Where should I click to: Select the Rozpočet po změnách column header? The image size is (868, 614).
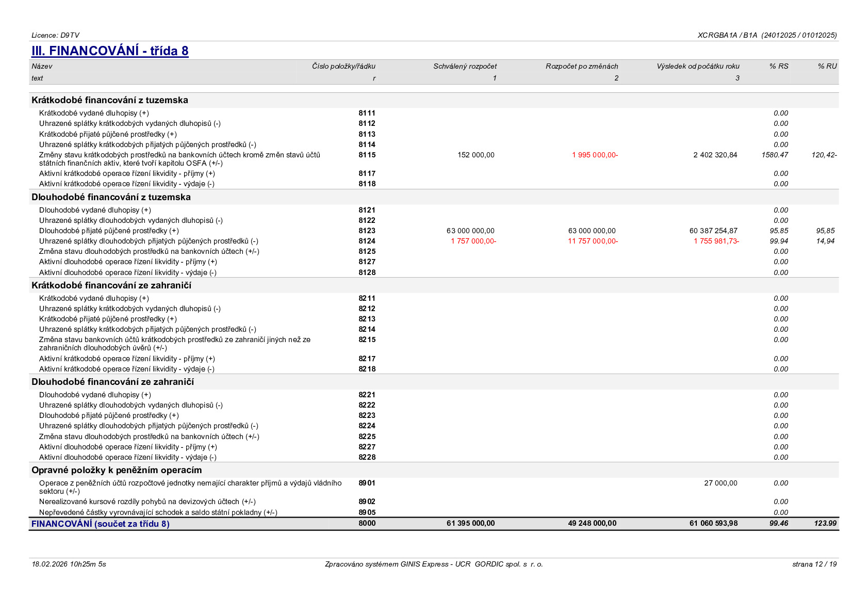coord(582,66)
